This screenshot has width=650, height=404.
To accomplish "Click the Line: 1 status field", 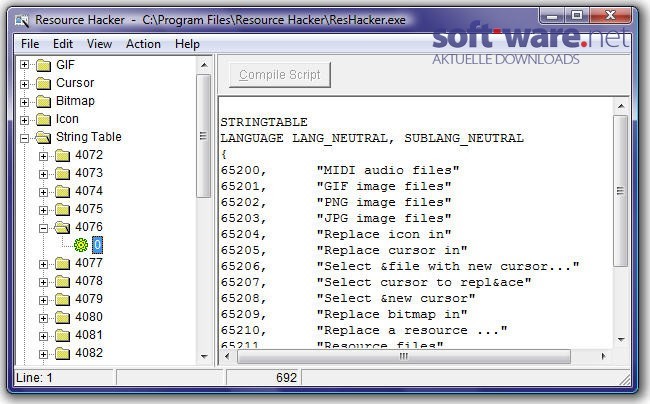I will click(x=63, y=378).
